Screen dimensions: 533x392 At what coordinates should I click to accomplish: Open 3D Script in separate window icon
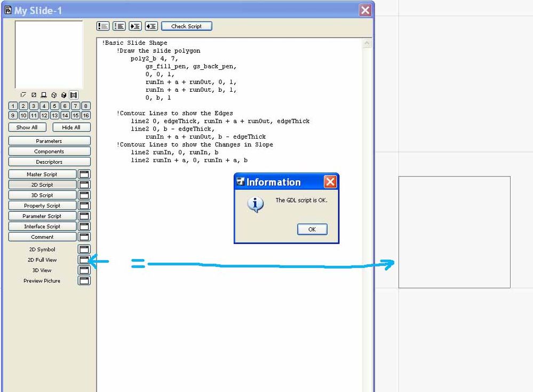(x=84, y=195)
